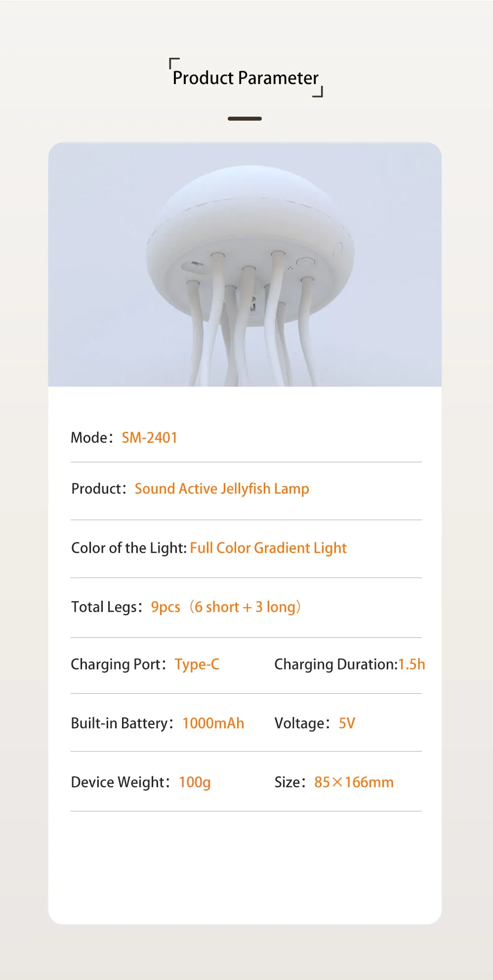Click the top-left corner bracket of the title
This screenshot has width=493, height=980.
click(x=173, y=62)
